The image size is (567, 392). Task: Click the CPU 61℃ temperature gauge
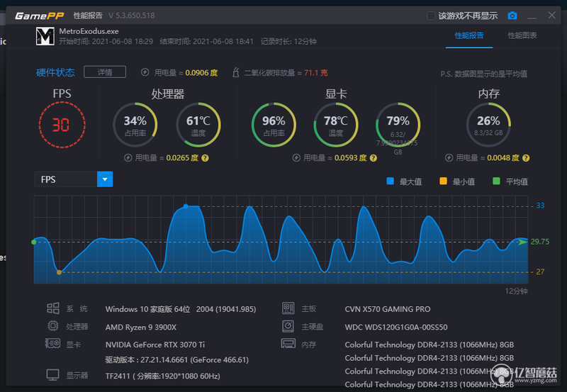[x=198, y=125]
